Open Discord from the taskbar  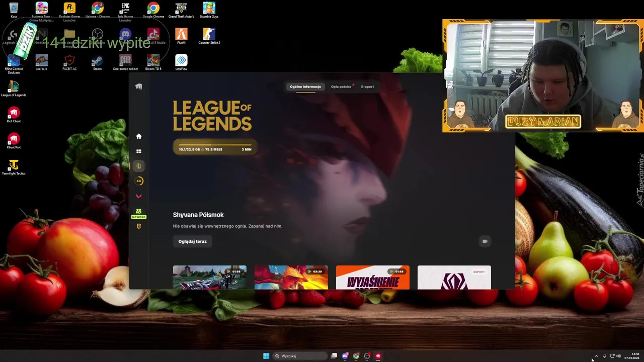click(x=345, y=356)
